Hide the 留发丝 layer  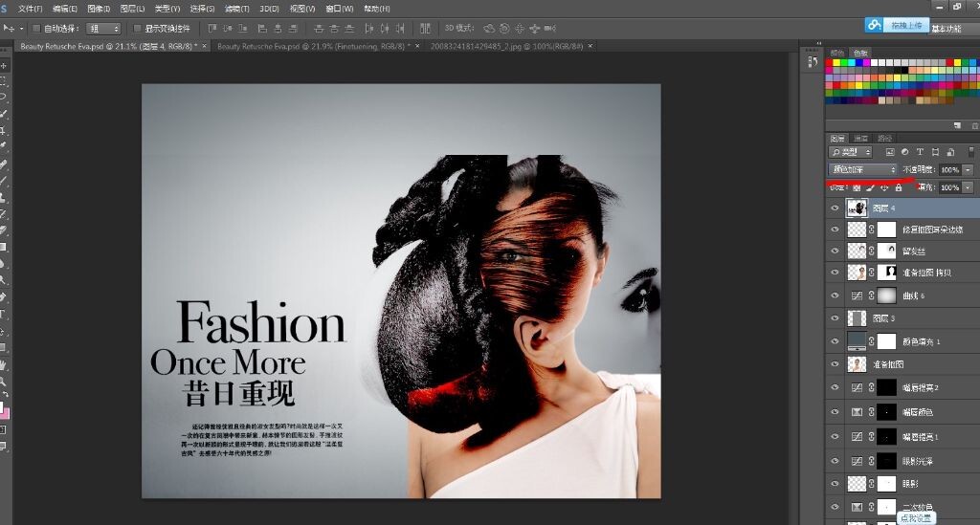835,251
